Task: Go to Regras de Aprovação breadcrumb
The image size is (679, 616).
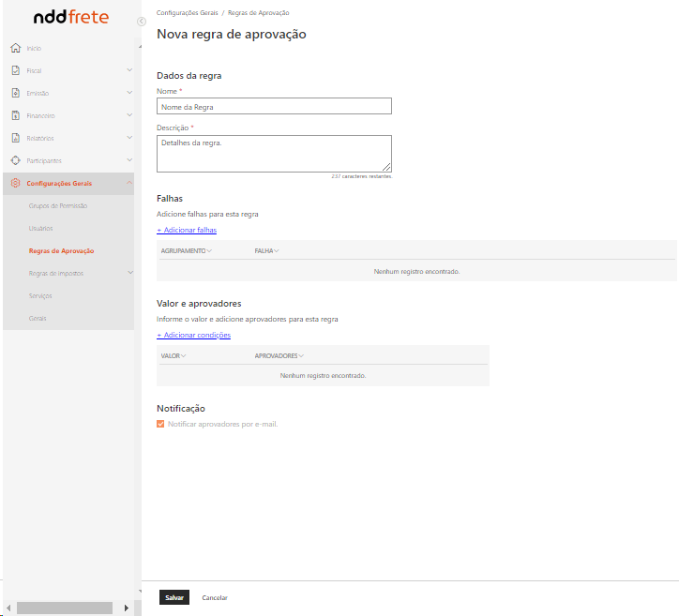Action: (259, 13)
